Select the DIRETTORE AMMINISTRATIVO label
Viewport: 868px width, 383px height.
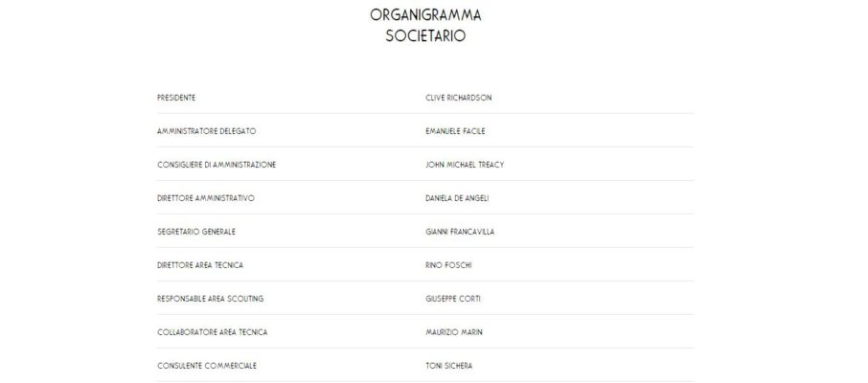pos(205,198)
